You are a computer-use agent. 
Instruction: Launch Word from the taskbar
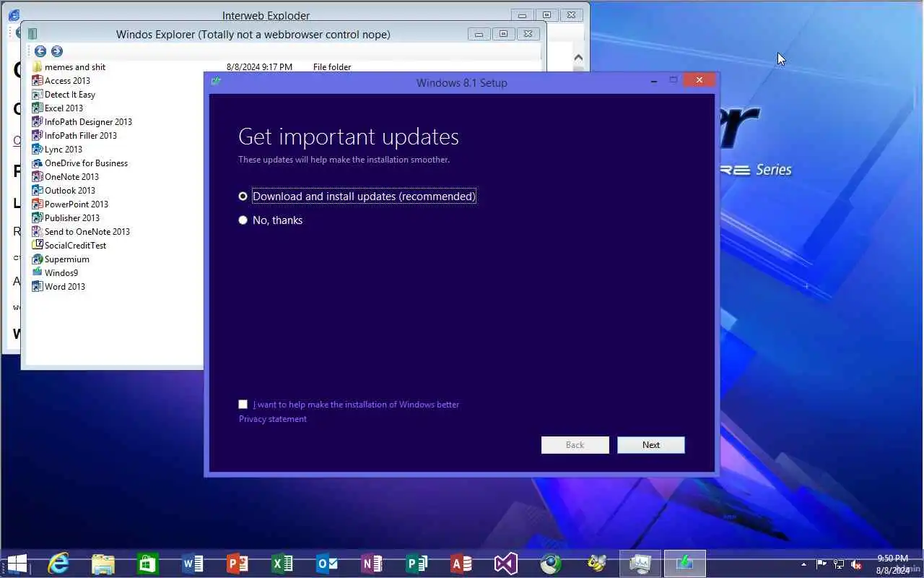pyautogui.click(x=192, y=564)
